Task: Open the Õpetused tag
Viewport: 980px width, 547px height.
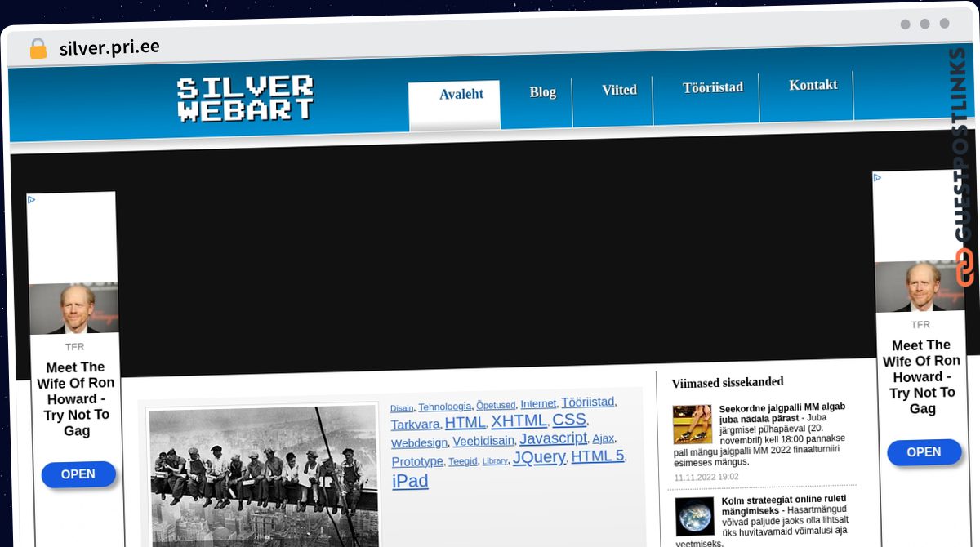Action: [x=496, y=405]
